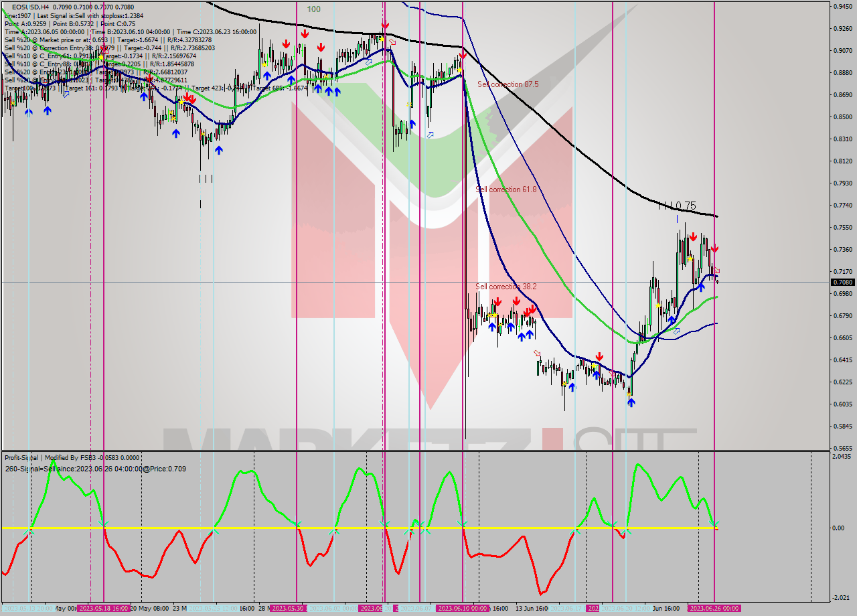The image size is (857, 616).
Task: Click the 13 Jun 16:00 time label
Action: (x=531, y=609)
